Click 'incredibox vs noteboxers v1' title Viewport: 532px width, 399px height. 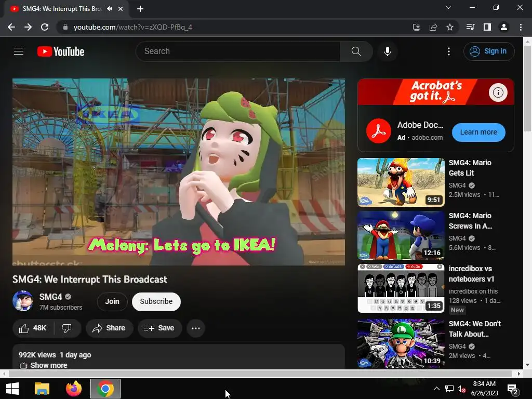(472, 274)
